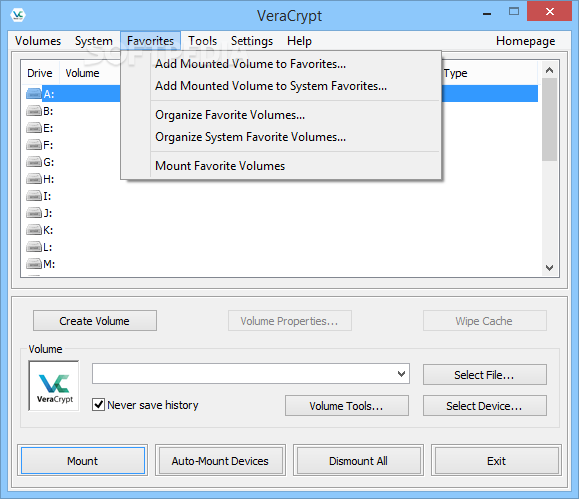Image resolution: width=579 pixels, height=499 pixels.
Task: Click drive list scrollbar down arrow
Action: (549, 267)
